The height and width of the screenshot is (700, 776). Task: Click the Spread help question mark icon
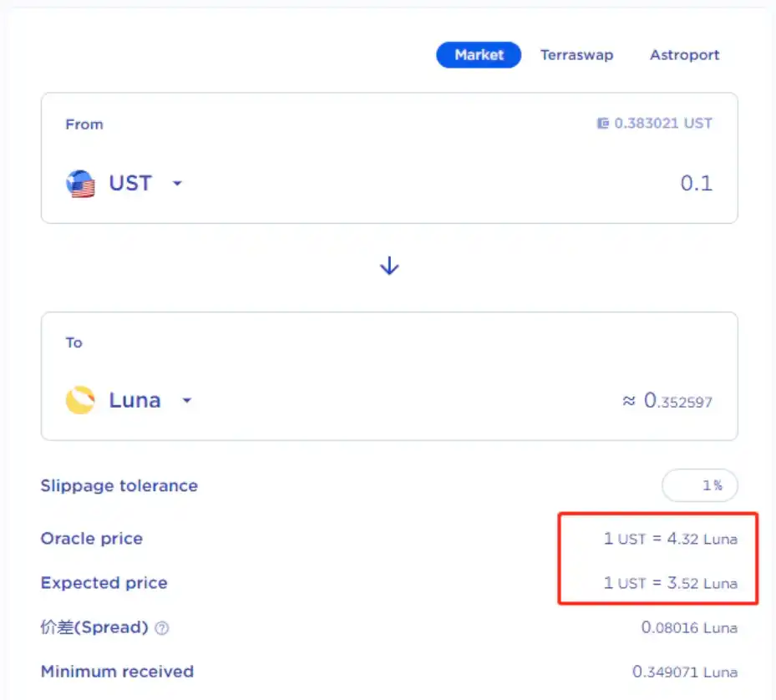click(x=162, y=627)
